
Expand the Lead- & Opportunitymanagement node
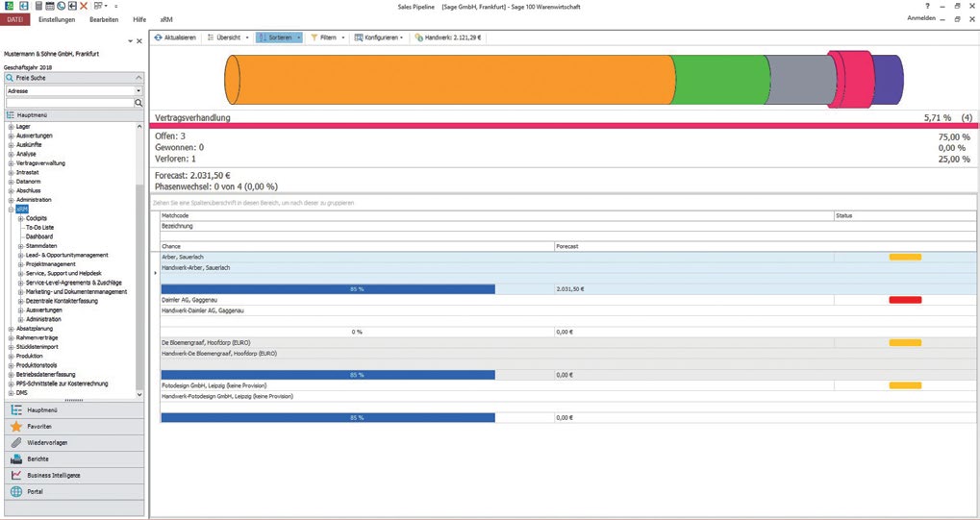point(20,255)
